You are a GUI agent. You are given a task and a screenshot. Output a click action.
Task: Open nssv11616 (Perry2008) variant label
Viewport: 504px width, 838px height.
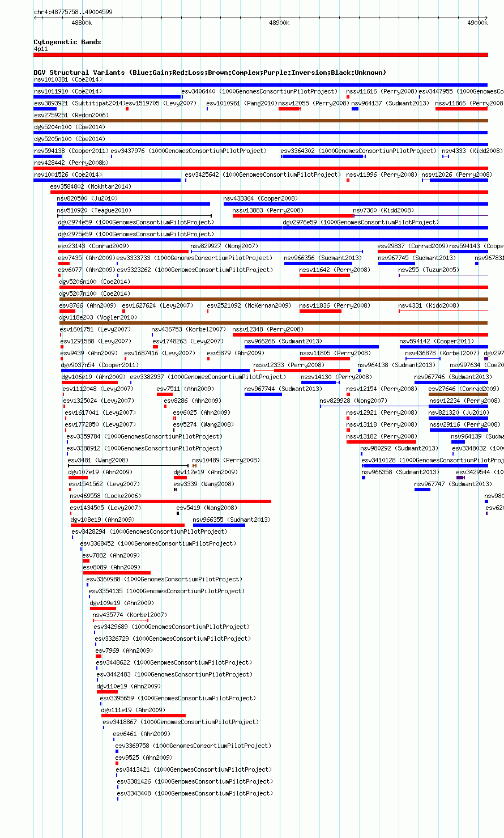tap(381, 92)
